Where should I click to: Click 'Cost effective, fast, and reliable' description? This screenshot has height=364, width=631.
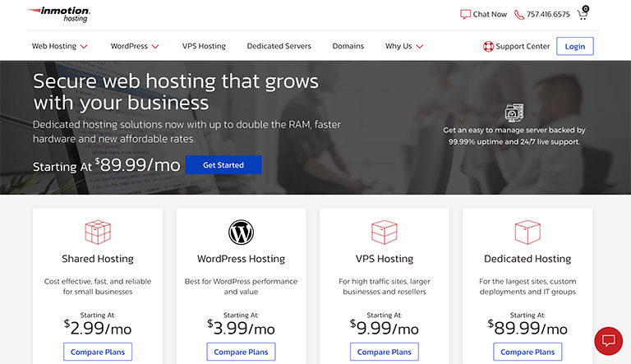(x=98, y=282)
